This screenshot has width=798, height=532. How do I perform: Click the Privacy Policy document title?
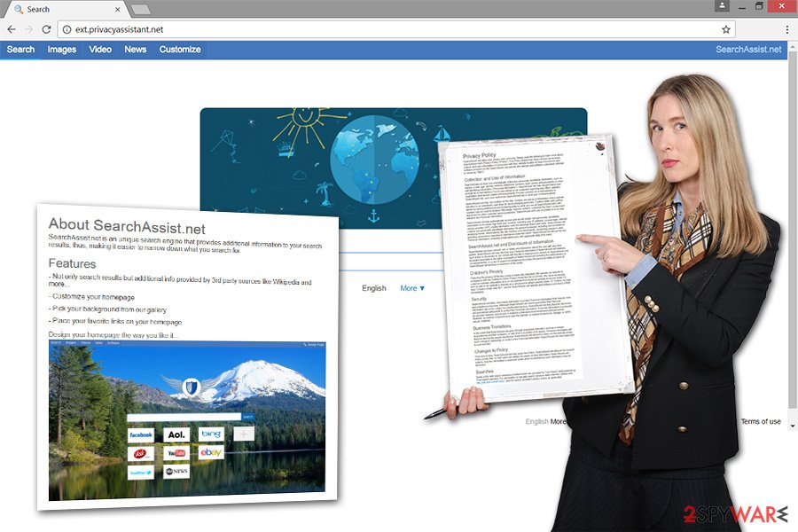tap(480, 155)
